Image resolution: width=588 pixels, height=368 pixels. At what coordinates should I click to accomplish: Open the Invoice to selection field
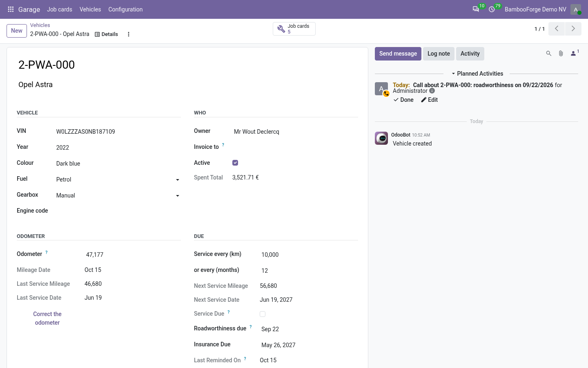coord(295,147)
